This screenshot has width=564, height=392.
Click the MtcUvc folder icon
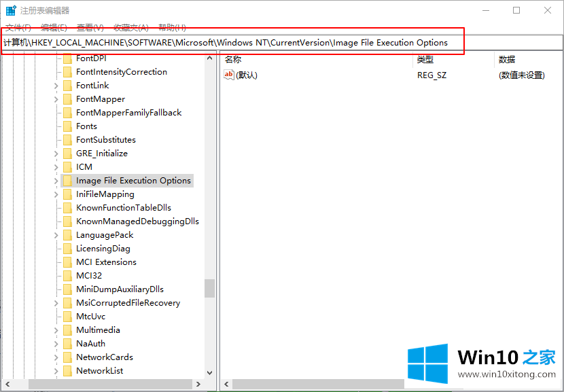point(67,317)
